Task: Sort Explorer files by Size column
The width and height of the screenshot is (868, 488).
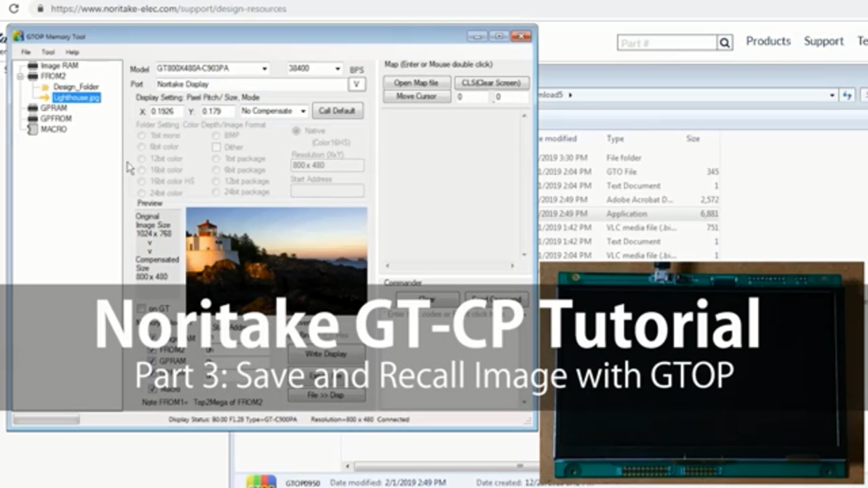Action: [x=693, y=138]
